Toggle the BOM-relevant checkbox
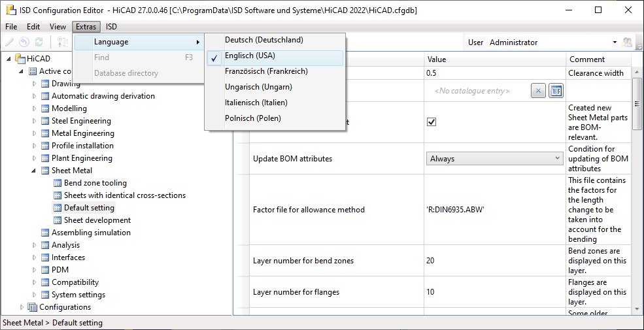The height and width of the screenshot is (330, 644). click(x=432, y=122)
